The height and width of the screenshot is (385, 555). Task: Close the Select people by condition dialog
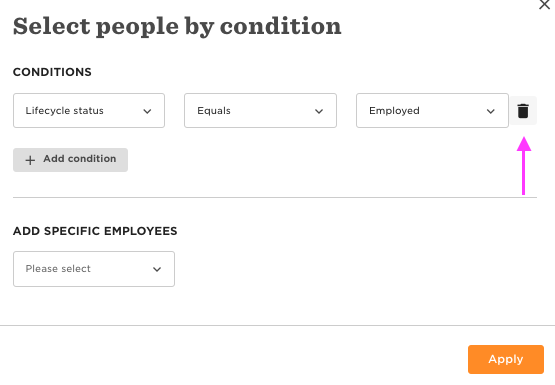tap(544, 5)
